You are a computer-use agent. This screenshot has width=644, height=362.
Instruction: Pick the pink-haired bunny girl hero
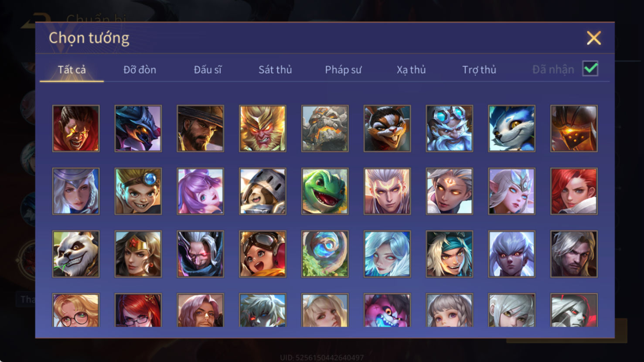click(x=200, y=191)
